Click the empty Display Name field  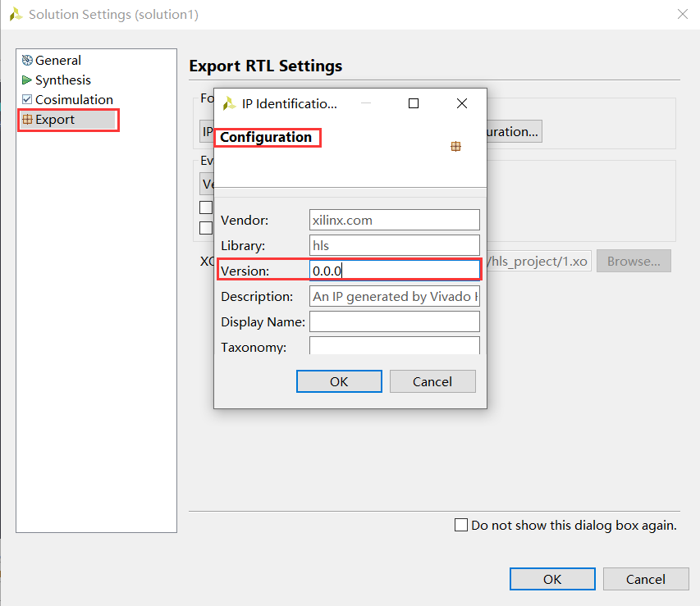coord(394,321)
